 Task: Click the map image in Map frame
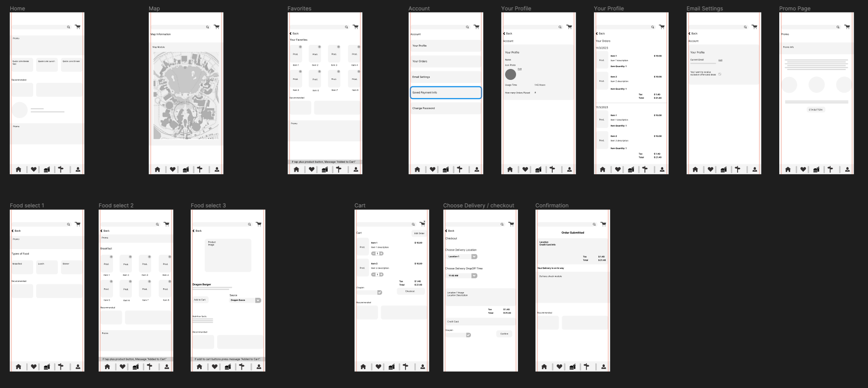[186, 97]
